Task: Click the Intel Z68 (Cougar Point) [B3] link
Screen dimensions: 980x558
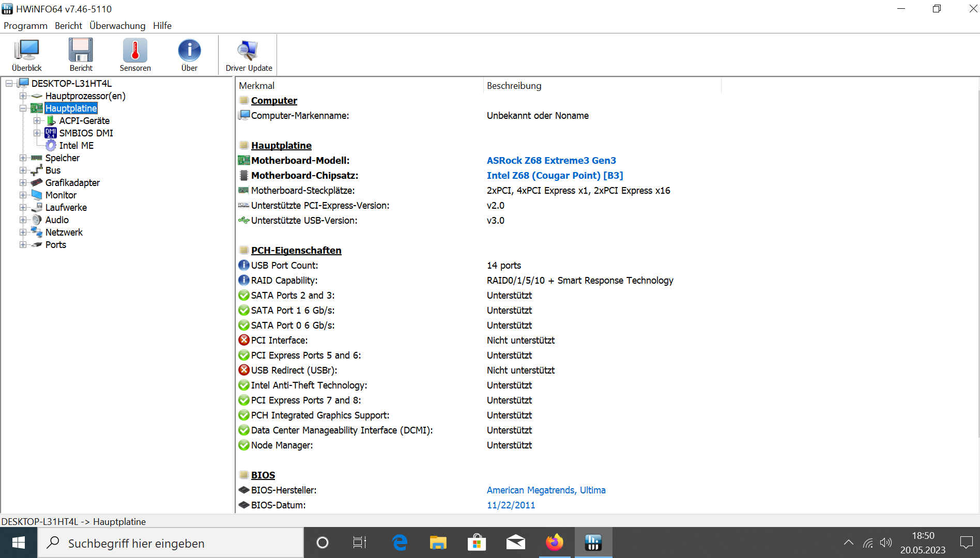Action: (x=555, y=176)
